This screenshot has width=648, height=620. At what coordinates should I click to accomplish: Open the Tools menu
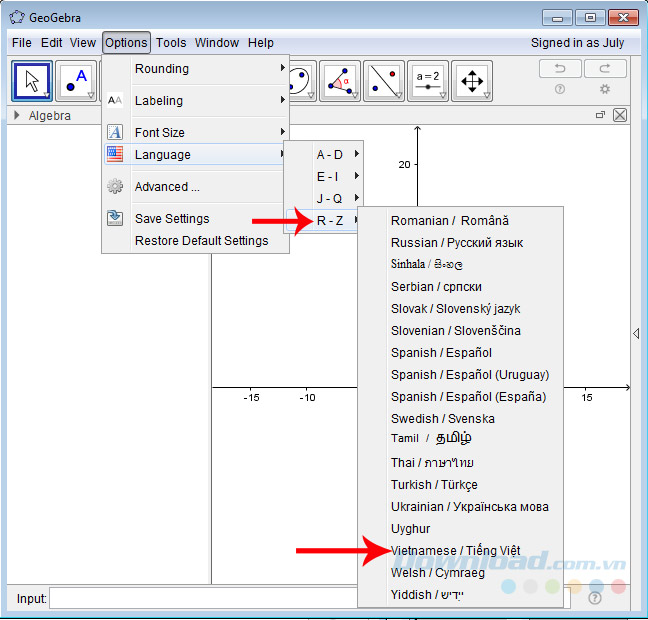[x=171, y=43]
